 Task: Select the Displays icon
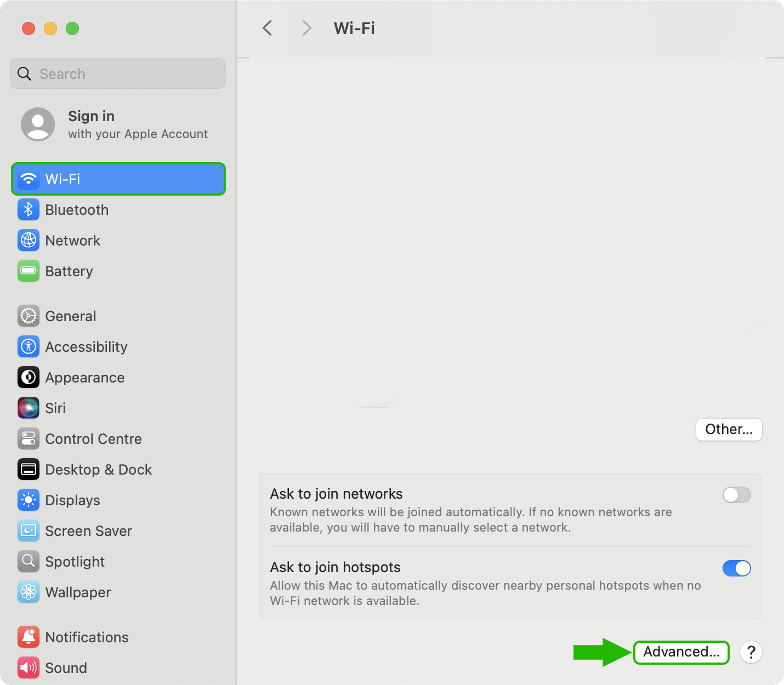[x=29, y=500]
